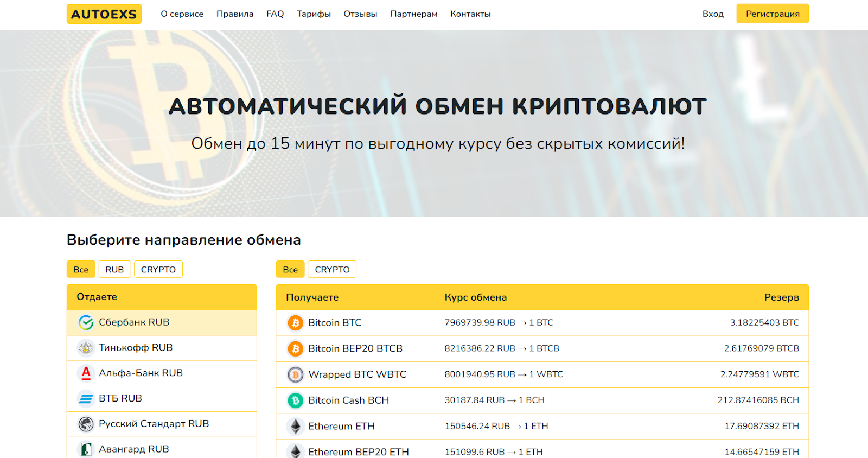This screenshot has width=868, height=458.
Task: Select Тинькофф RUB in the list
Action: pos(162,348)
